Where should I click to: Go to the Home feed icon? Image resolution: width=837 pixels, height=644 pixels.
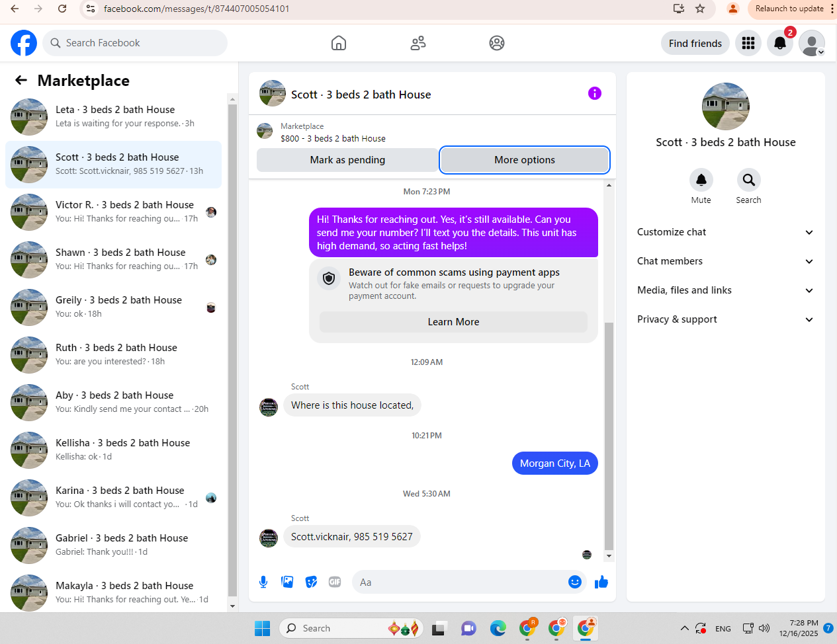[339, 43]
